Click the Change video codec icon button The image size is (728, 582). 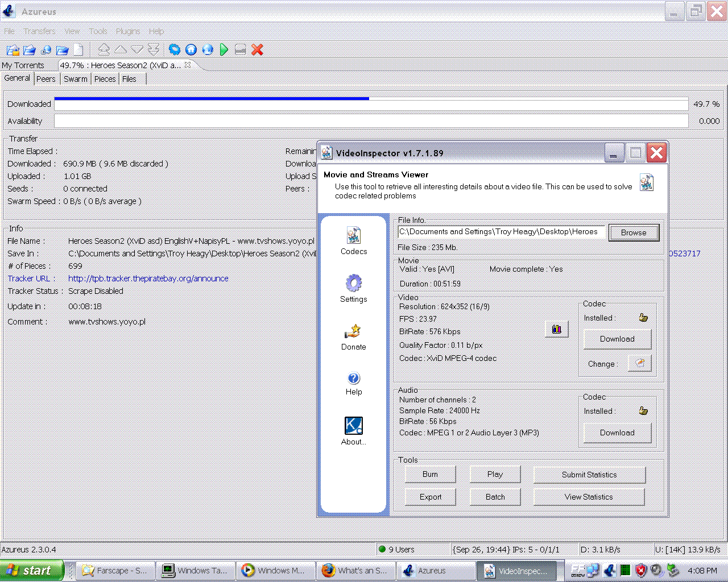coord(639,363)
